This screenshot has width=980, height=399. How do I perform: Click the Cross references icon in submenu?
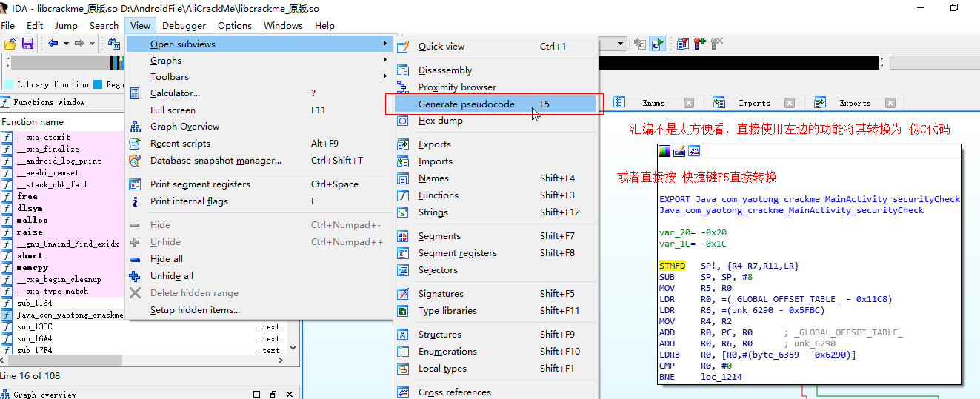pyautogui.click(x=403, y=392)
